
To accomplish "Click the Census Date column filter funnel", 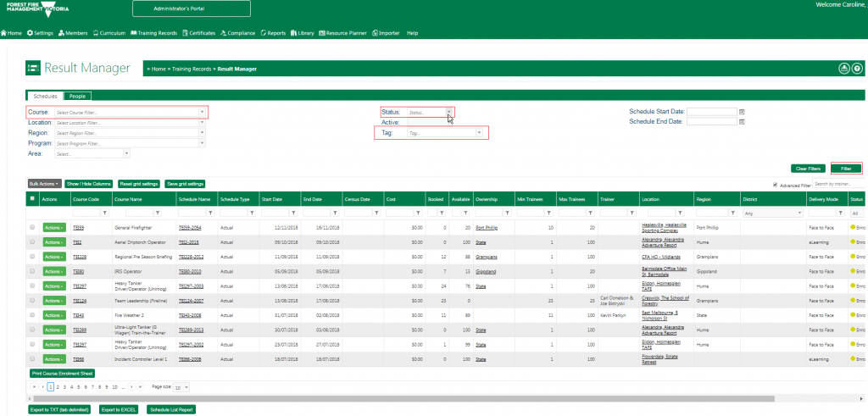I will click(x=377, y=213).
